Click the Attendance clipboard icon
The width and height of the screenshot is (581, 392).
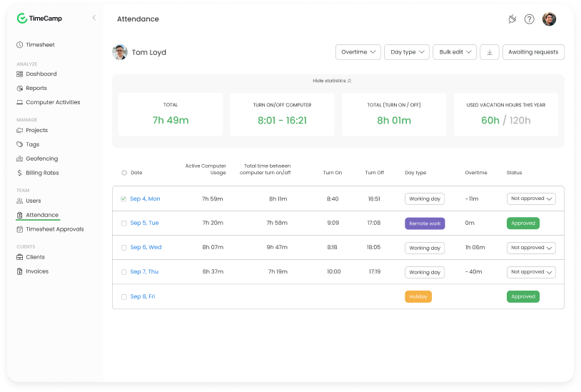click(x=20, y=215)
